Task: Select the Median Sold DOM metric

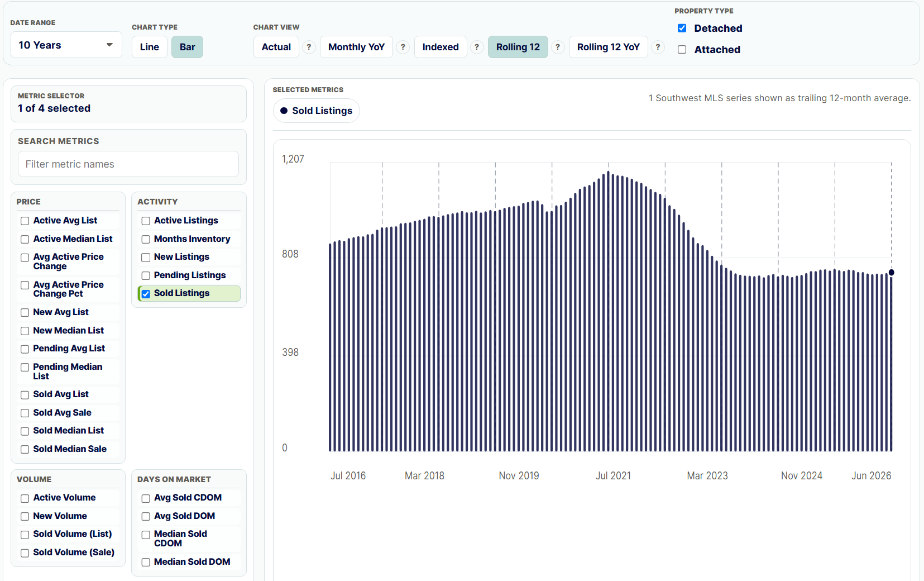Action: pos(146,563)
